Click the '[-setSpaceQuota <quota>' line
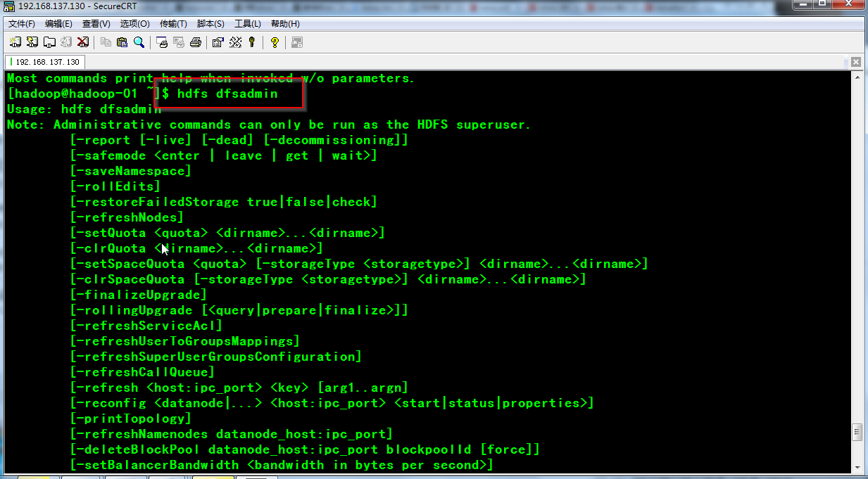This screenshot has width=868, height=479. (x=359, y=264)
